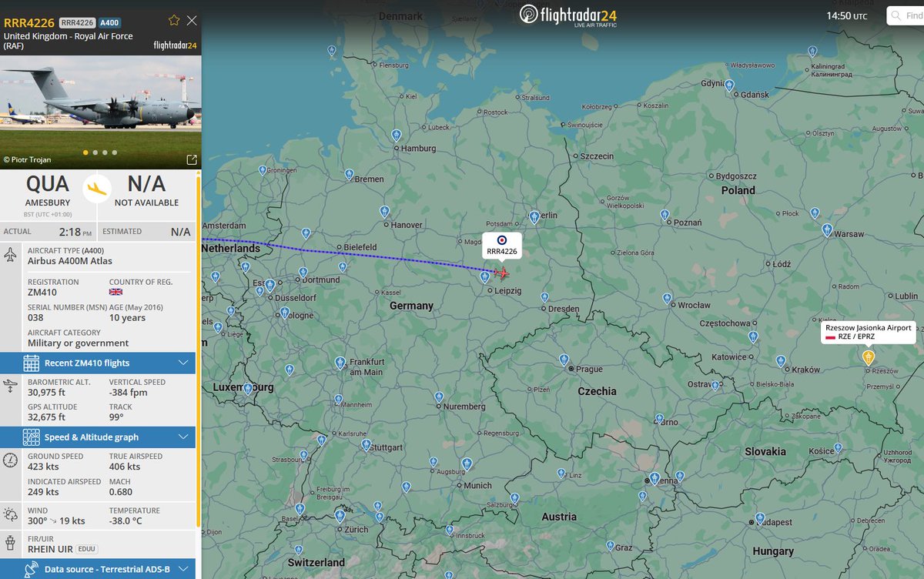Click the RRR4226 callsign badge in header
This screenshot has width=924, height=579.
pos(76,23)
